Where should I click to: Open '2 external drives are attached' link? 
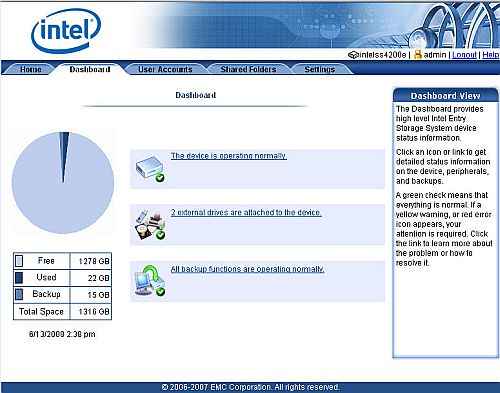click(246, 212)
